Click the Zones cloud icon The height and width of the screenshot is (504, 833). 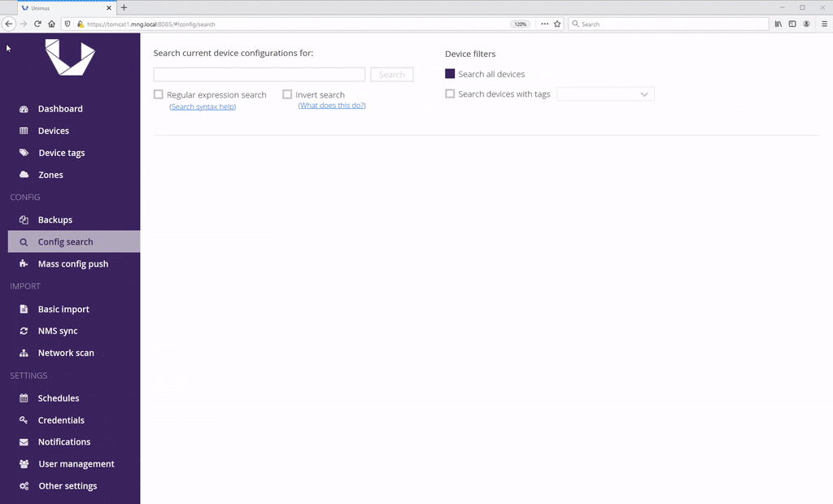pyautogui.click(x=24, y=174)
